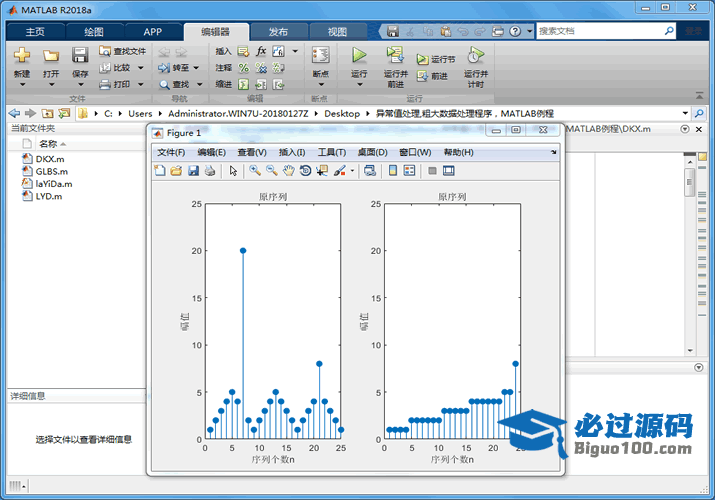This screenshot has height=500, width=715.
Task: Click the green Run (运行) icon
Action: [359, 56]
